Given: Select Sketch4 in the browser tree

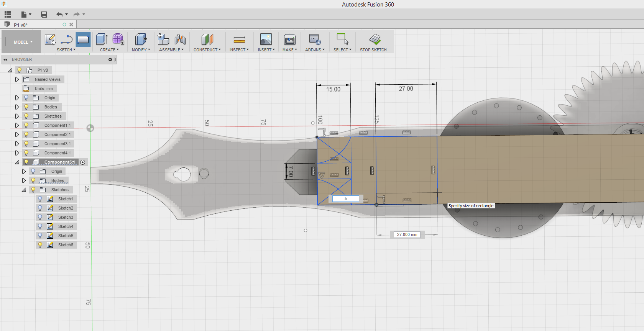Looking at the screenshot, I should point(66,226).
